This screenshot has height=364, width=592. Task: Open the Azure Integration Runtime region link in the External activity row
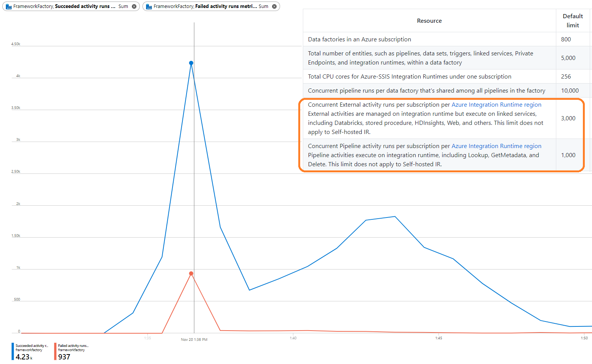tap(496, 105)
